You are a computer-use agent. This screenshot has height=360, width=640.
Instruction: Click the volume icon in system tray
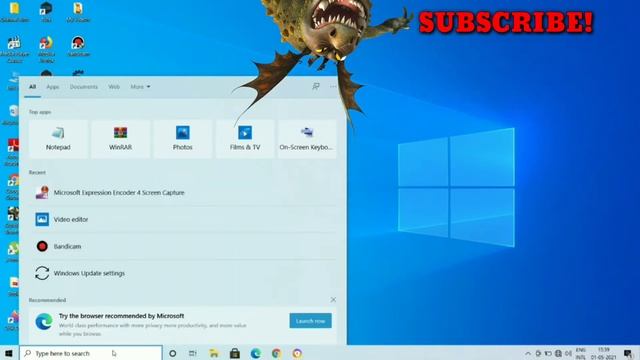pos(568,353)
